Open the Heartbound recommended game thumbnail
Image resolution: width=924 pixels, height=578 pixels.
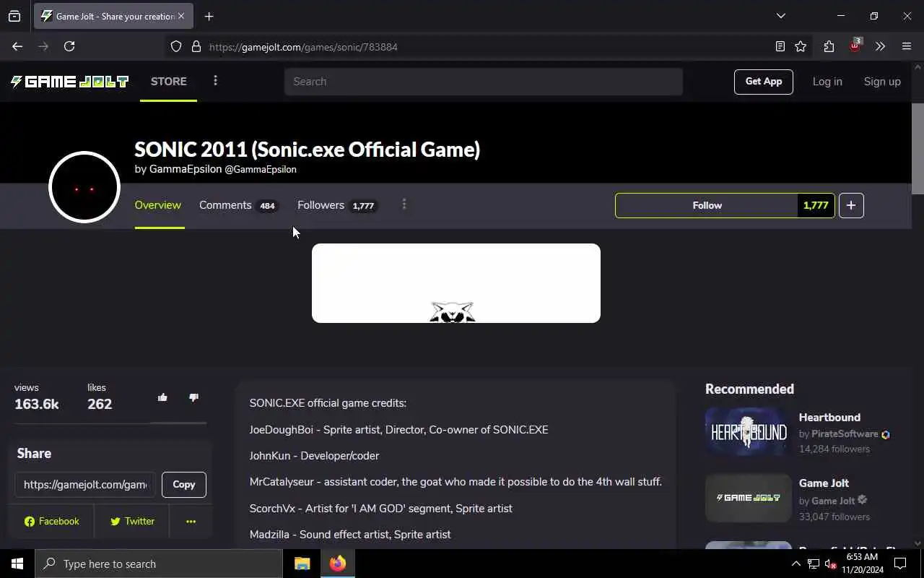749,432
